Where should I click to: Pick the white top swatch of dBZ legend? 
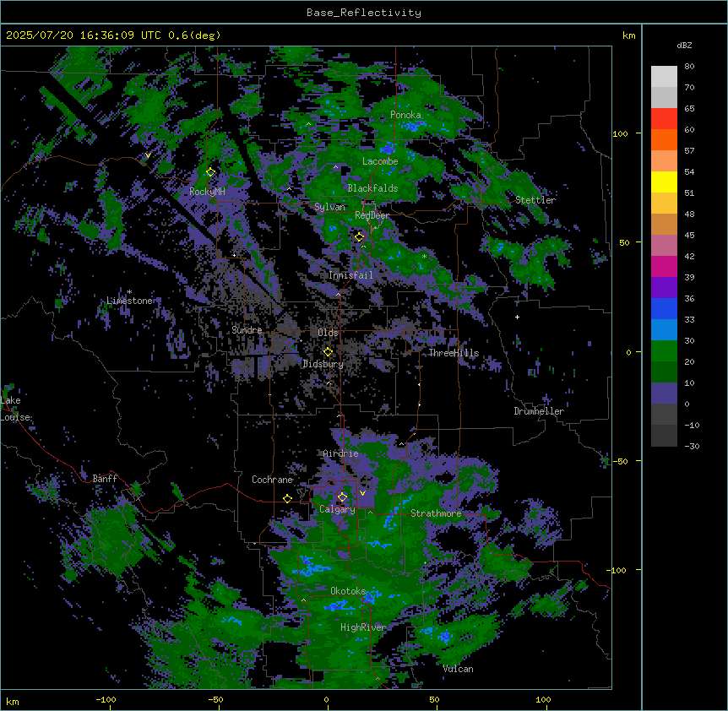click(x=664, y=77)
